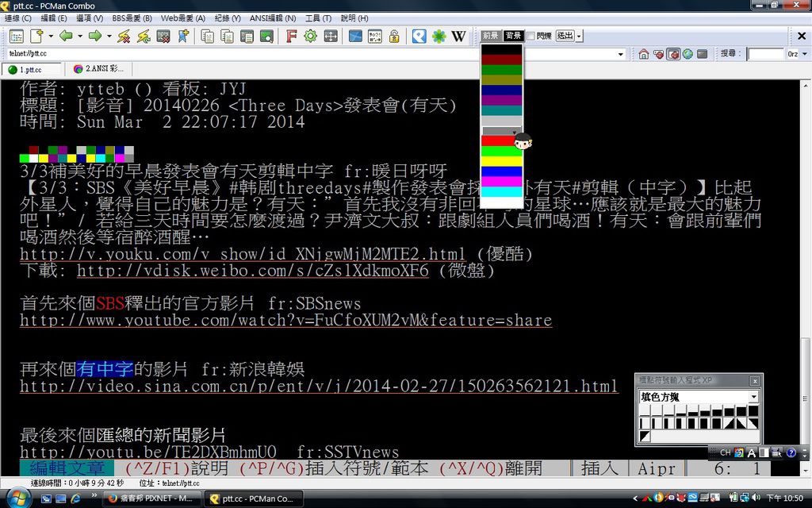Click the green forward arrow

(95, 36)
